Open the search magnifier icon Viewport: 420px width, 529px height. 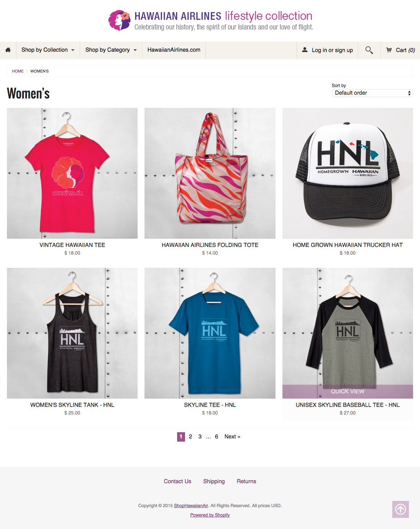point(369,50)
